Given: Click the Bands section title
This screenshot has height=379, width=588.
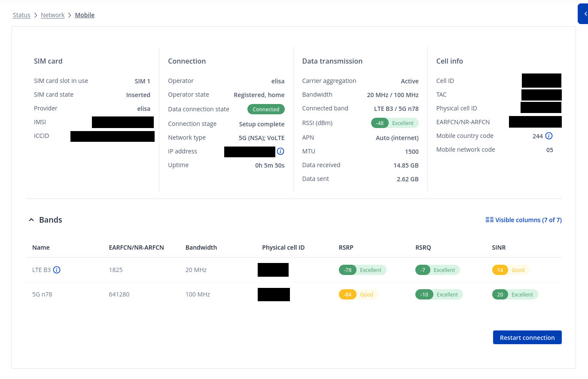Looking at the screenshot, I should [51, 220].
